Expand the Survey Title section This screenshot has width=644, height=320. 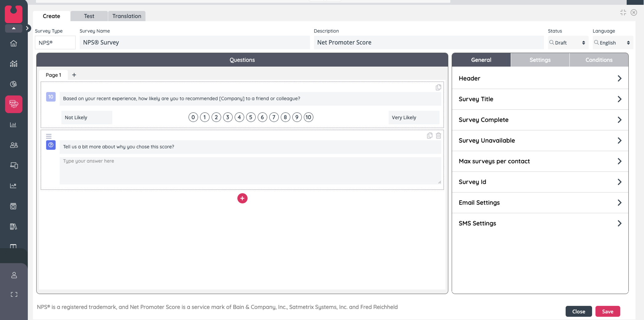coord(540,99)
